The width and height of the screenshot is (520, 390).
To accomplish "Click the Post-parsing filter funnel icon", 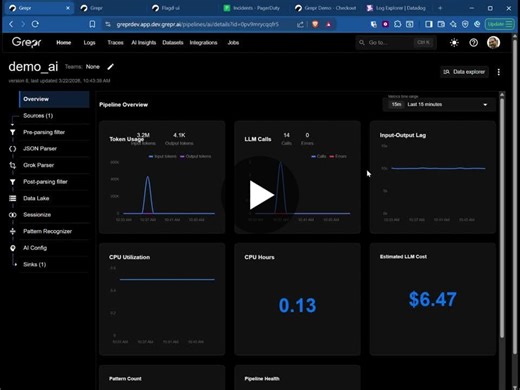I will (12, 182).
